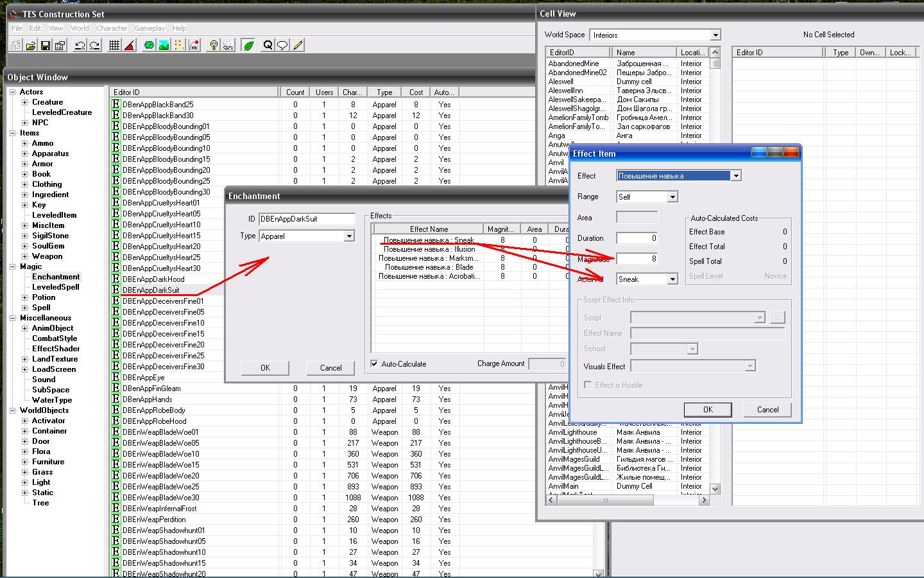924x578 pixels.
Task: Toggle the snap to grid icon
Action: pos(114,46)
